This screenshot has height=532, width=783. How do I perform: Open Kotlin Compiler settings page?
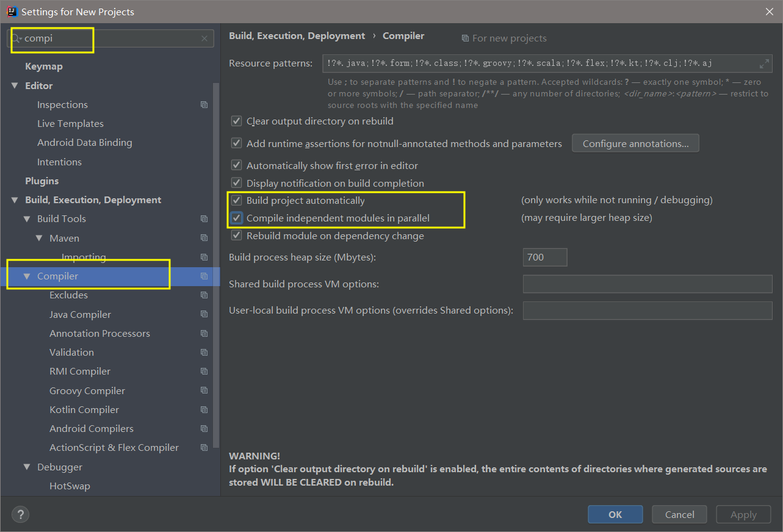[x=84, y=410]
